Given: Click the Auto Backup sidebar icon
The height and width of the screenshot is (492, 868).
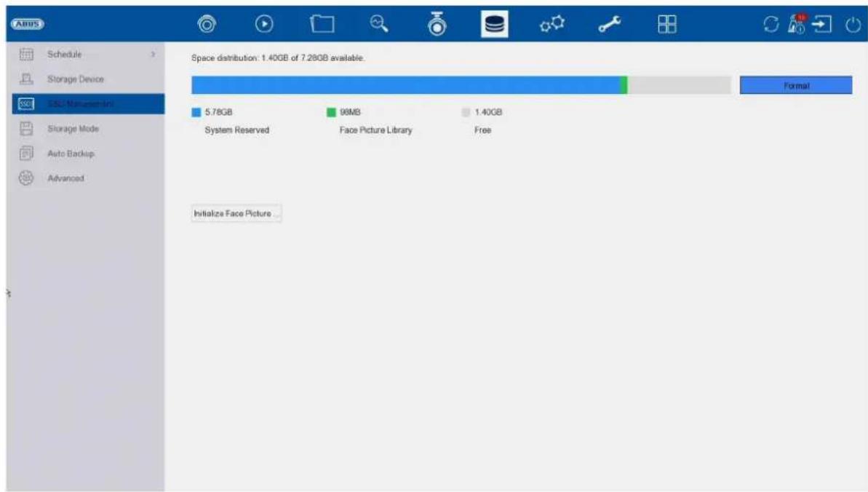Looking at the screenshot, I should point(26,154).
